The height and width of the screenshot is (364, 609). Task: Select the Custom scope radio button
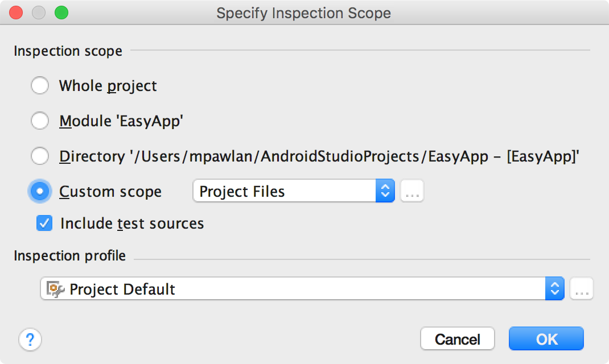click(x=40, y=191)
